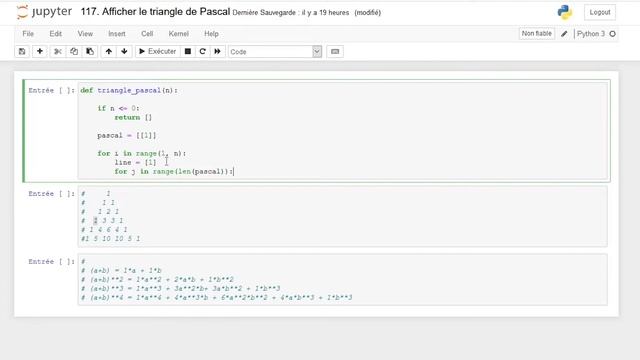Click the Non fiable trust button

[x=536, y=33]
